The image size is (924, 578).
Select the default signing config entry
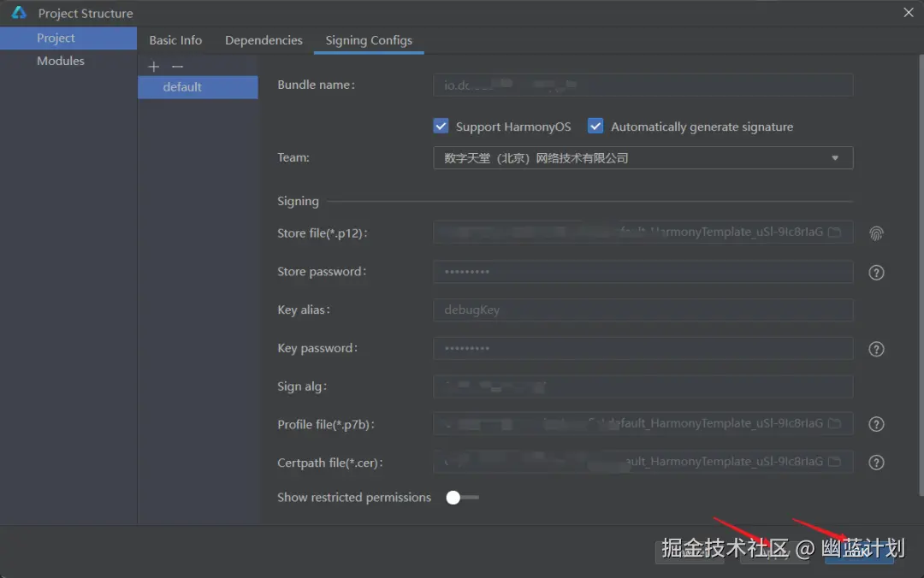[x=198, y=86]
